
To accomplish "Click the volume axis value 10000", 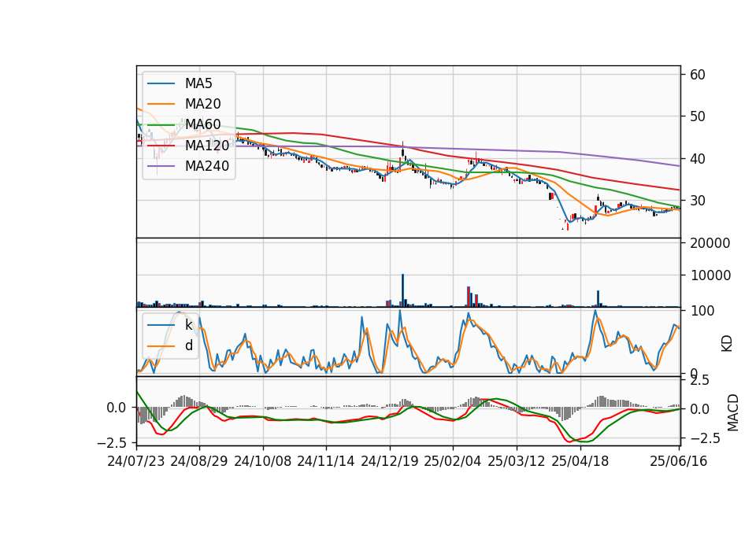I will 710,275.
